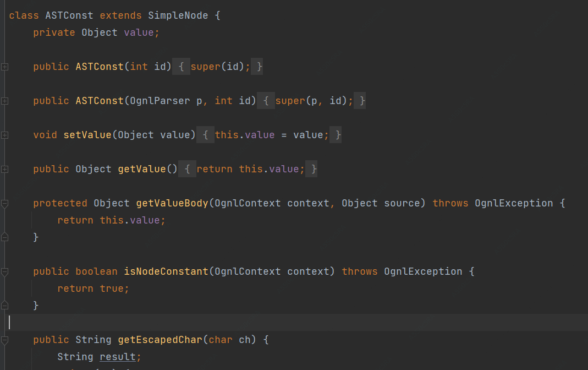Click fold-end marker of isNodeConstant method
The width and height of the screenshot is (588, 370).
pyautogui.click(x=4, y=306)
